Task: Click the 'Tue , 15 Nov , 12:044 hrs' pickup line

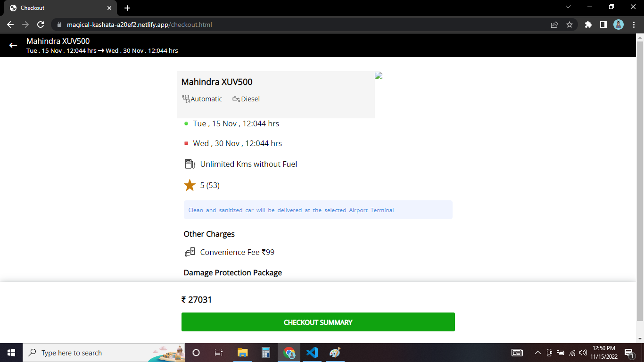Action: 236,123
